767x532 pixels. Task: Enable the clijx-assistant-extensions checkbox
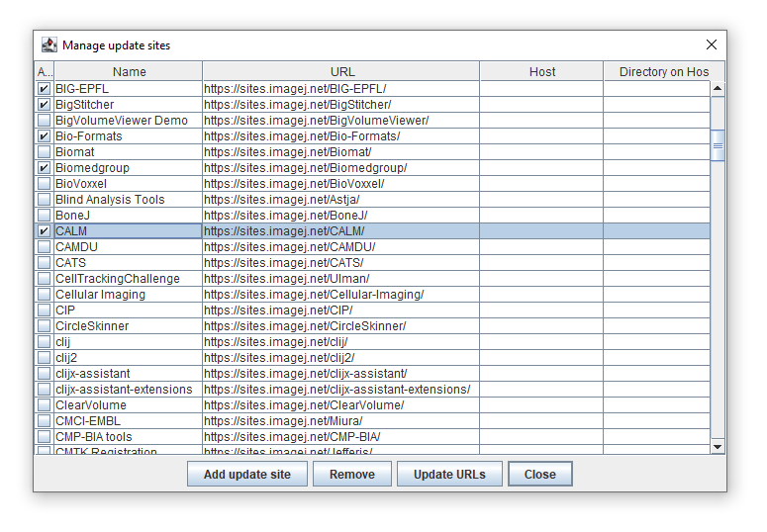(44, 390)
